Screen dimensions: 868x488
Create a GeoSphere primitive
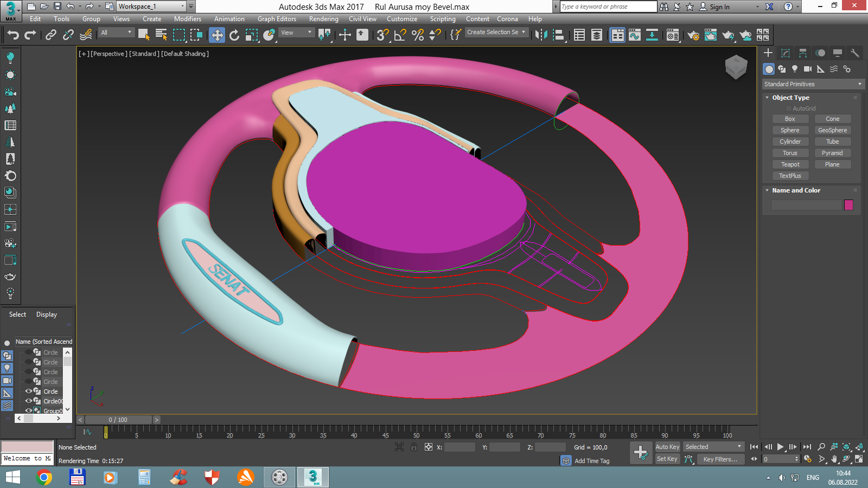[832, 130]
